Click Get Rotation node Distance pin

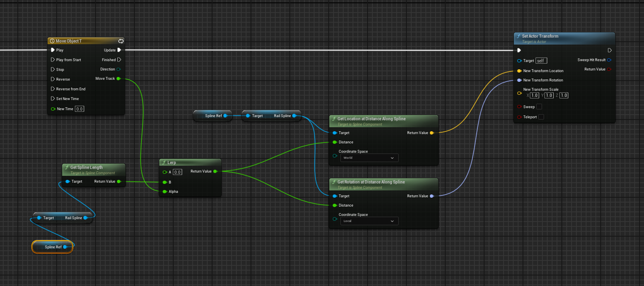point(335,205)
